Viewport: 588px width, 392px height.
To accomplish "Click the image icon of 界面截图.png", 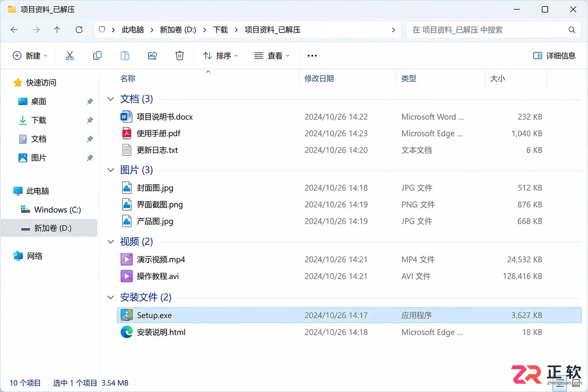I will click(x=127, y=205).
